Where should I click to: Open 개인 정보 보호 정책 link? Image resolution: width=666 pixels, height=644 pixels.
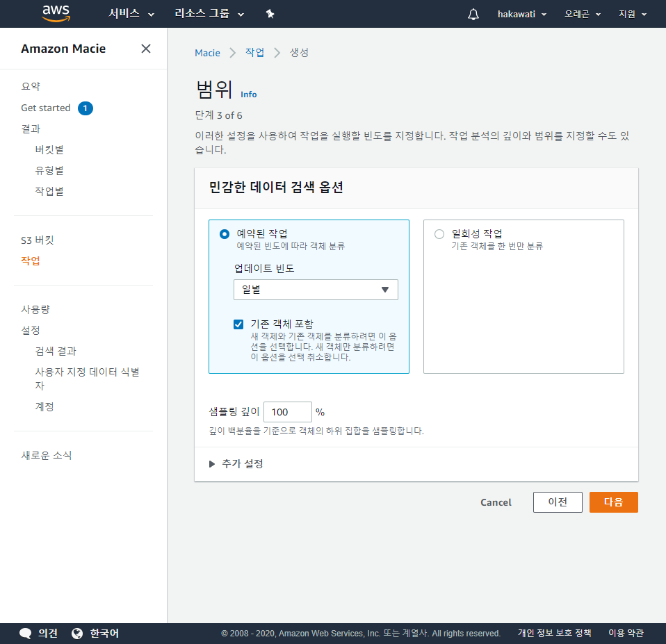554,633
